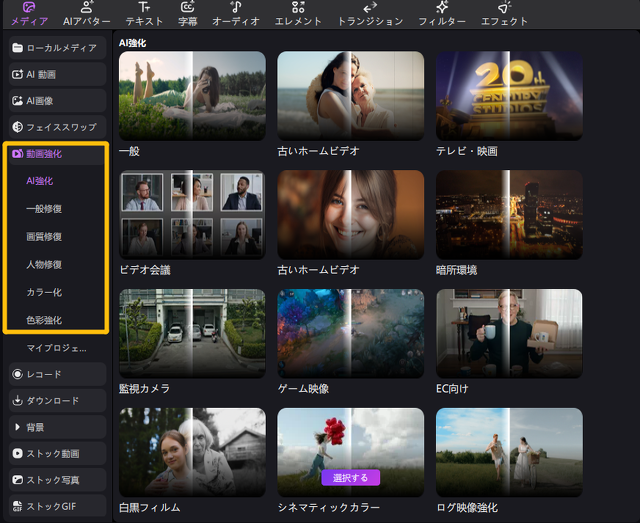The width and height of the screenshot is (640, 523).
Task: Select 人物修復 submenu item
Action: point(44,265)
